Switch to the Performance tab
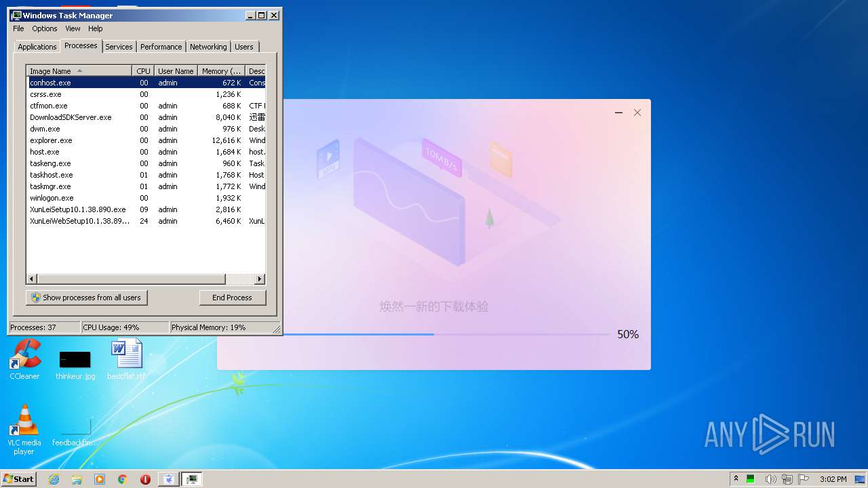This screenshot has width=868, height=488. (161, 47)
